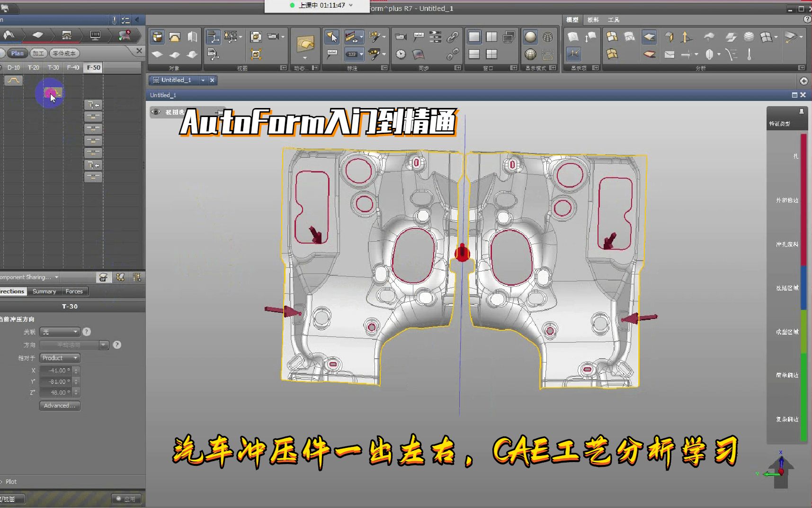Open the Forces tab
The image size is (812, 508).
click(74, 291)
